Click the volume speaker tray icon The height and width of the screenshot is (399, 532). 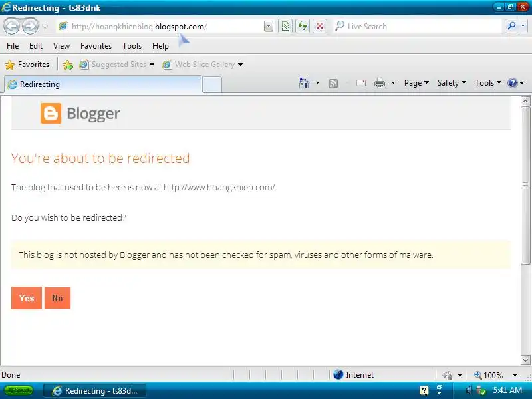[469, 390]
